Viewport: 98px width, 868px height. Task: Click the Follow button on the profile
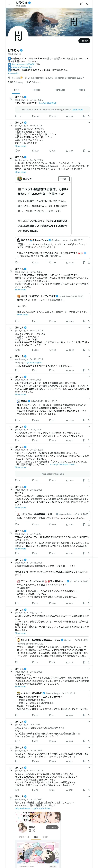click(x=84, y=41)
